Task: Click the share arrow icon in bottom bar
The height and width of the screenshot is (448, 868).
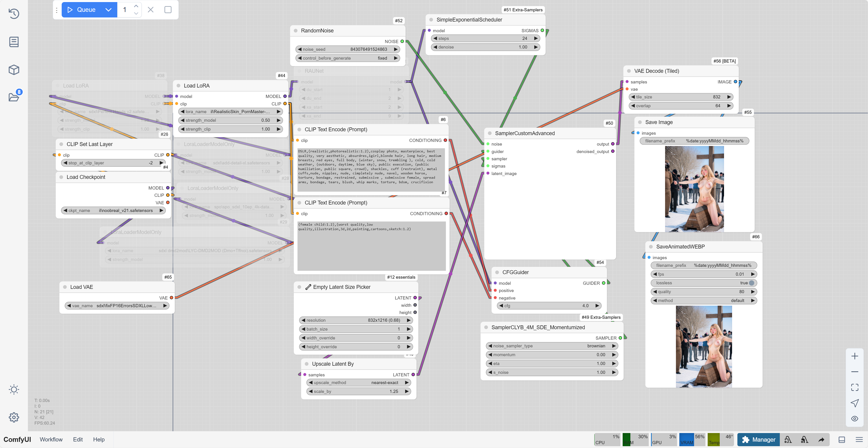Action: 821,440
